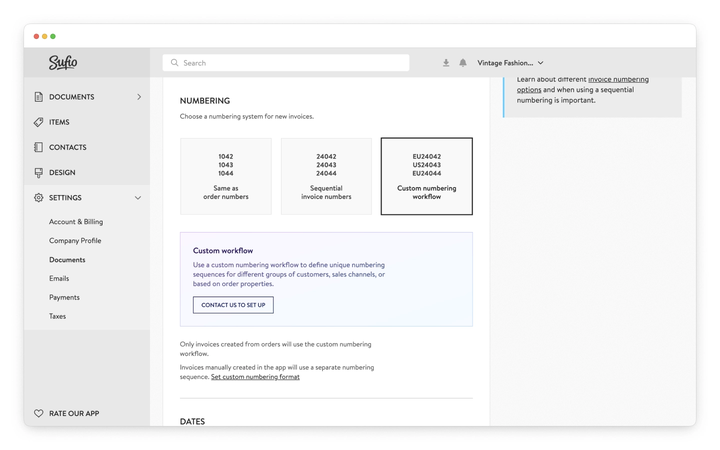Follow the 'Set custom numbering format' link
720x450 pixels.
coord(255,377)
